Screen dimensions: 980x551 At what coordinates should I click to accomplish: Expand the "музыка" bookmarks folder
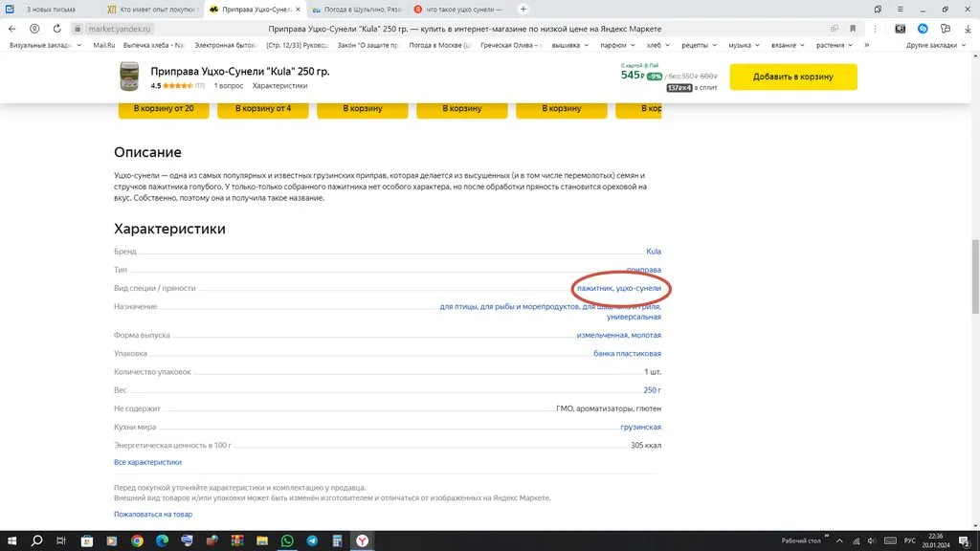pos(744,45)
